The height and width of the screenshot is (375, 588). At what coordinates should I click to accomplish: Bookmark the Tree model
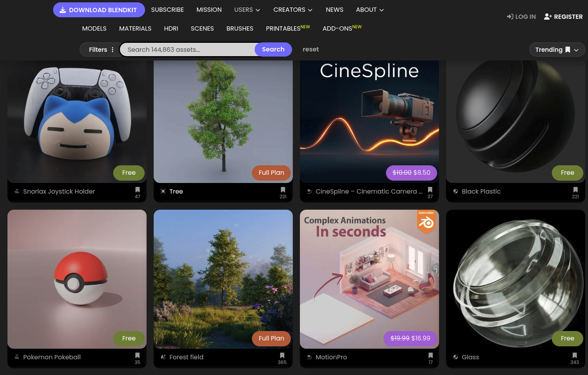[x=283, y=190]
